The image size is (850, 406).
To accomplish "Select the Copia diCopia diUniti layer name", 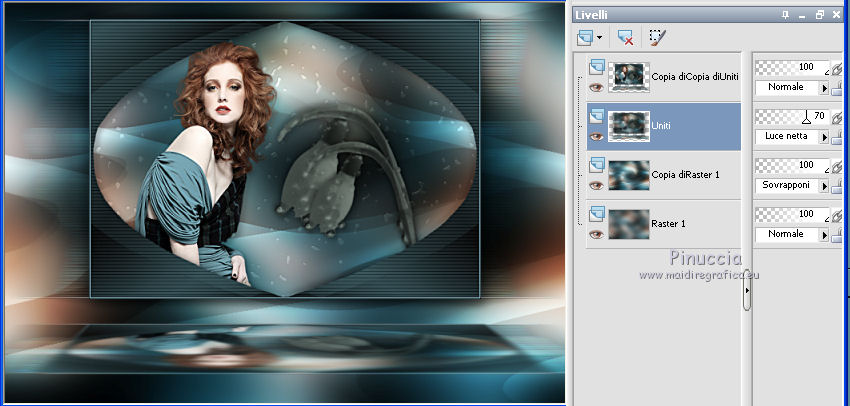I will (x=694, y=76).
